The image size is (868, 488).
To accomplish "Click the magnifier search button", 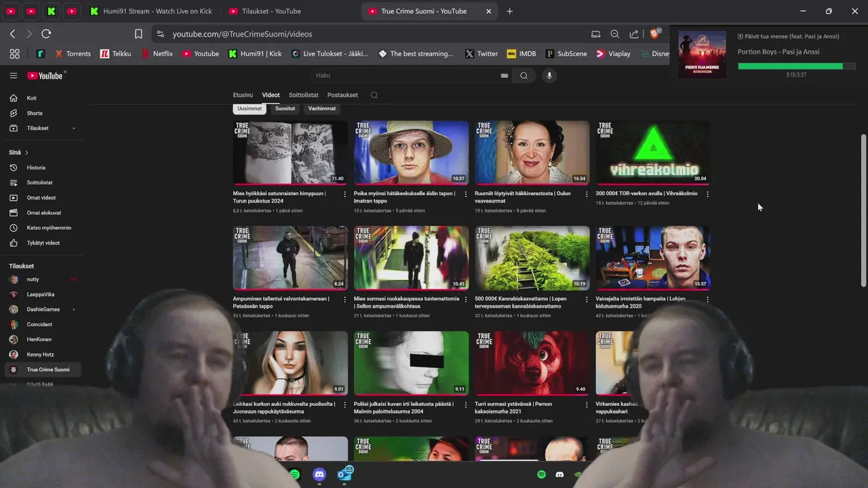I will (x=524, y=76).
